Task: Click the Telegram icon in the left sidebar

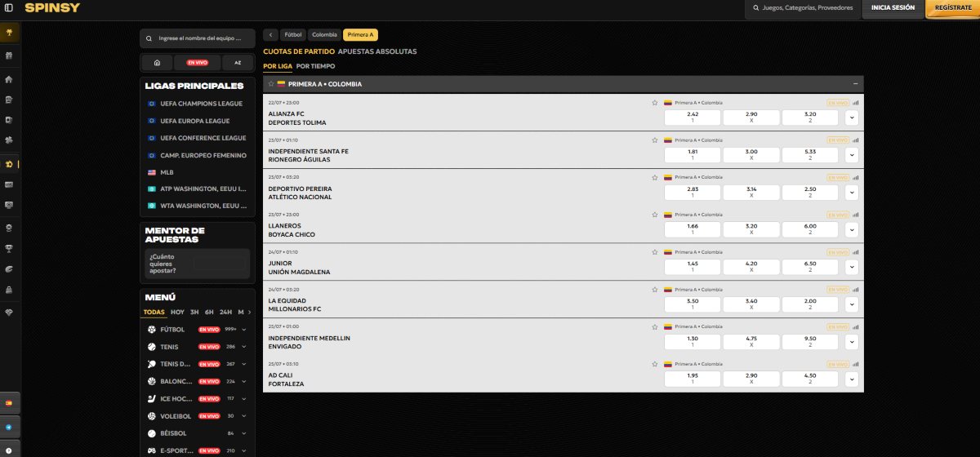Action: 9,427
